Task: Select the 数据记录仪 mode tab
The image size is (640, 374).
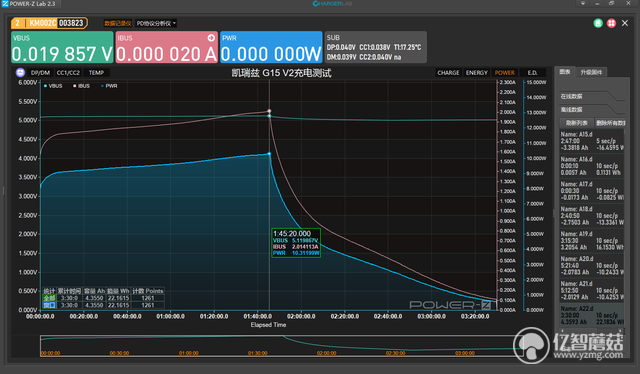Action: click(118, 23)
